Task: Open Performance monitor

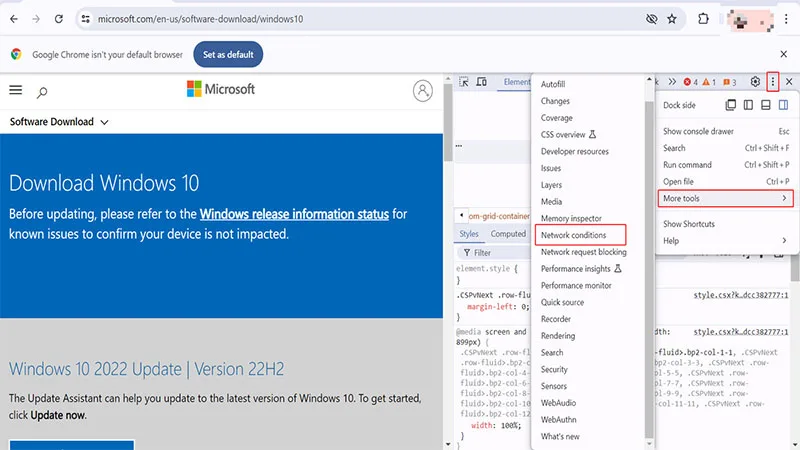Action: tap(576, 286)
